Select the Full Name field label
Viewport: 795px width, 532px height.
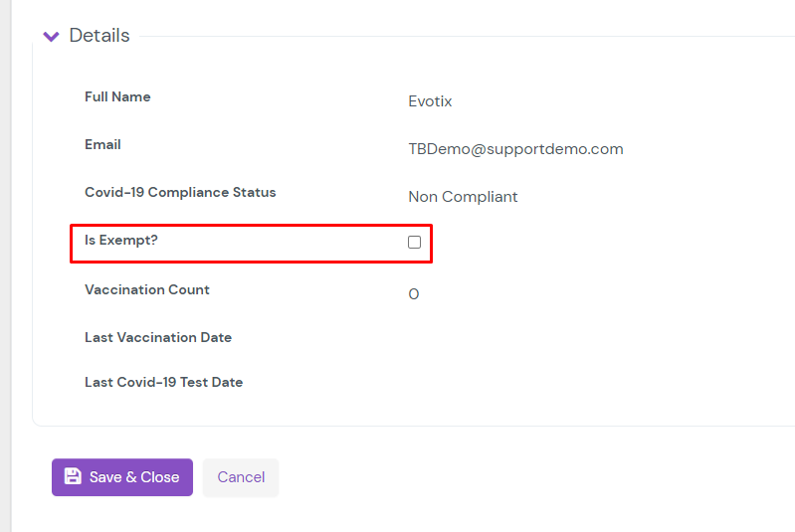(117, 97)
